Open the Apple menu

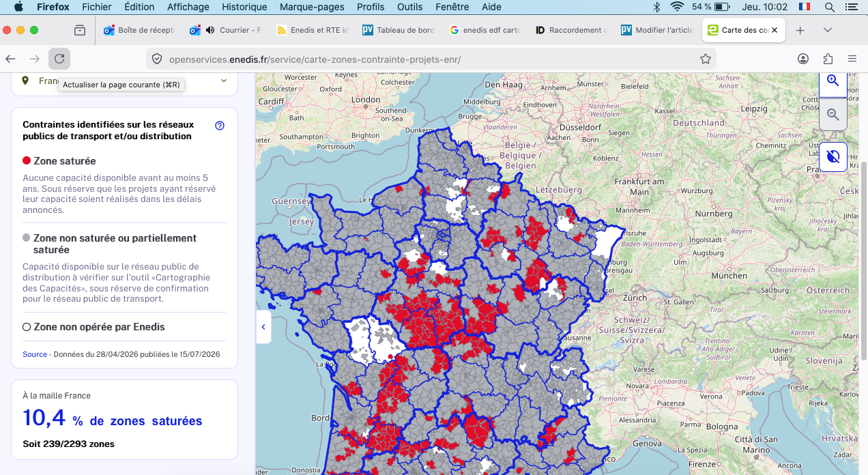click(18, 7)
